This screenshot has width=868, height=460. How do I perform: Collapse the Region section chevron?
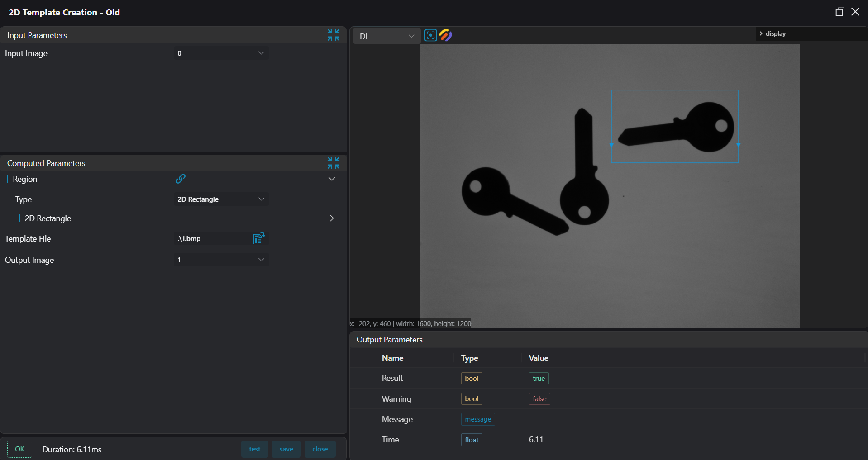click(x=332, y=179)
